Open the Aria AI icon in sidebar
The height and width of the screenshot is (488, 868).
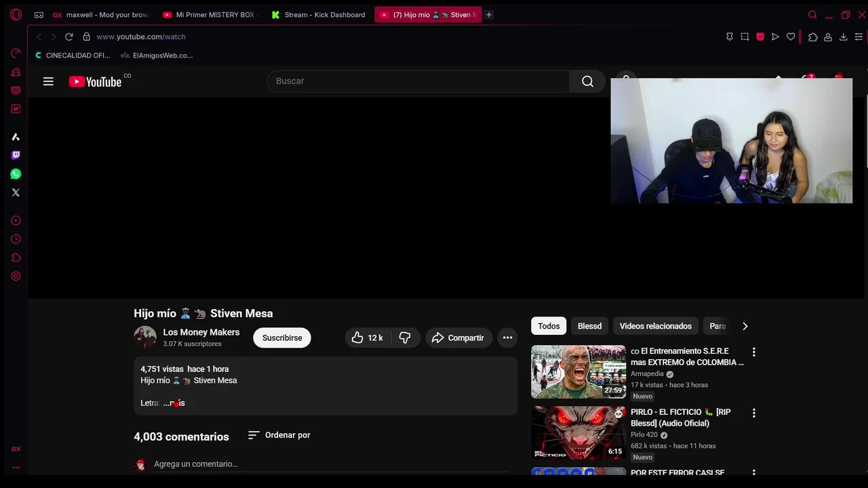point(16,137)
